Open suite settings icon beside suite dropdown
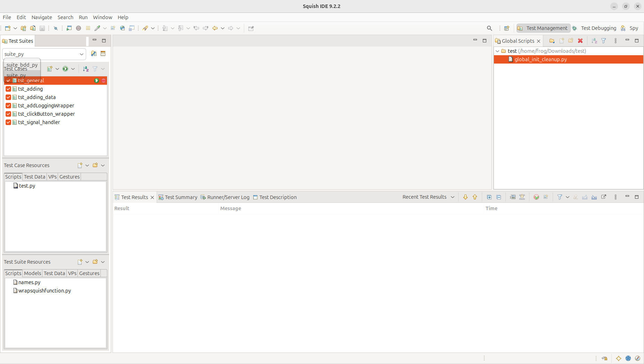Image resolution: width=644 pixels, height=364 pixels. (x=94, y=53)
